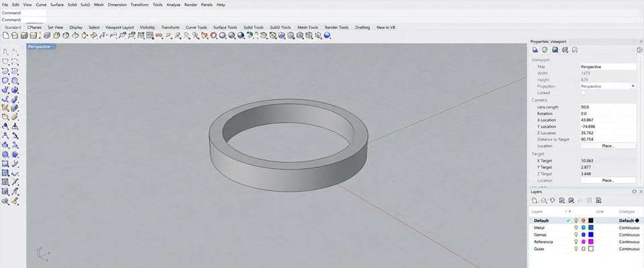Click the last icon in Layers toolbar
Image resolution: width=644 pixels, height=268 pixels.
(x=598, y=201)
